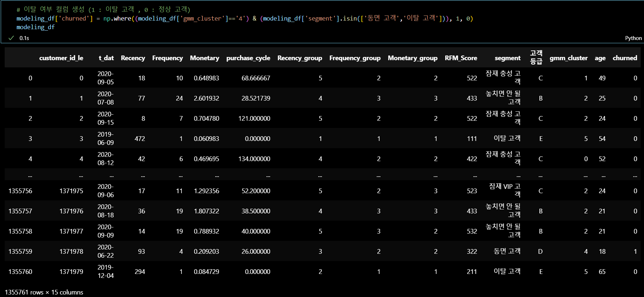Click the Recency value 294
The height and width of the screenshot is (297, 644).
140,272
